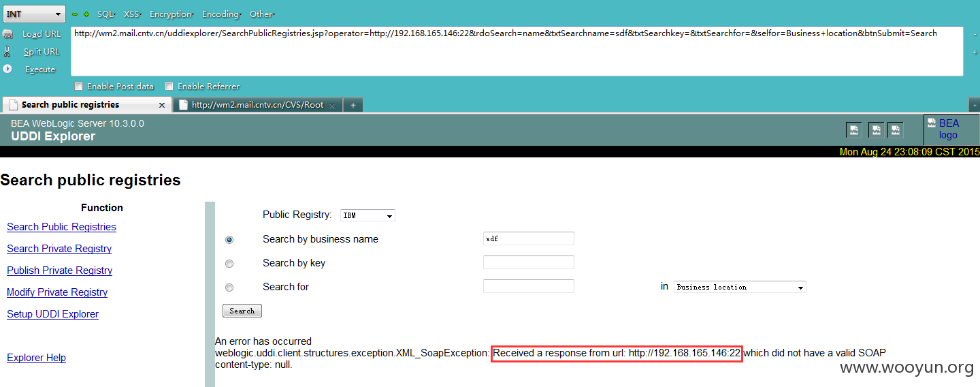This screenshot has width=980, height=387.
Task: Select the Search for radio button
Action: pos(229,288)
